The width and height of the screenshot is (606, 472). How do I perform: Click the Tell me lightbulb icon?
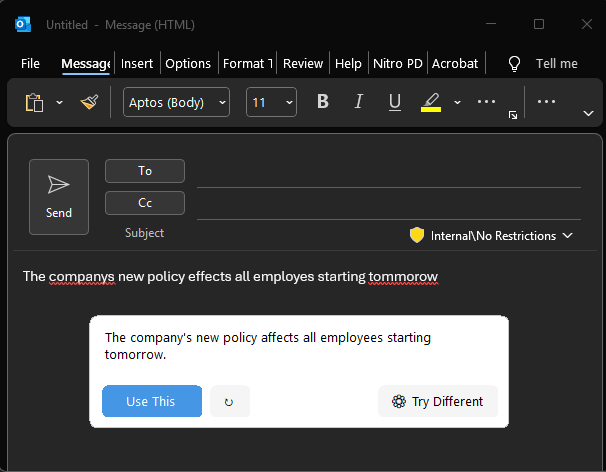[514, 63]
